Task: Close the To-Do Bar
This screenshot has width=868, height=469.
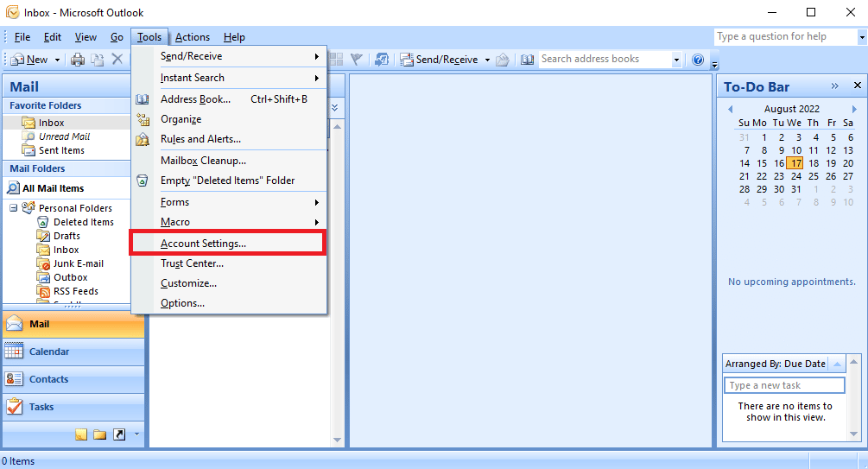Action: click(858, 86)
